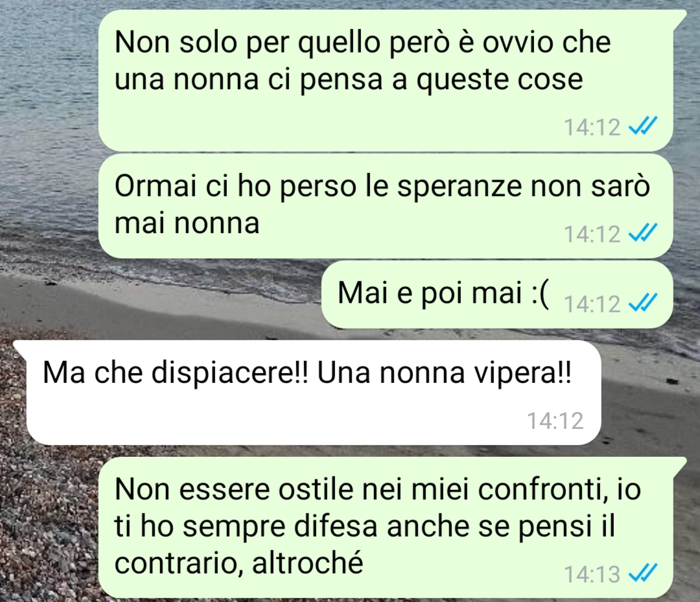The image size is (700, 602).
Task: Click the beach wallpaper left of 'Mai e poi mai'
Action: pos(161,295)
